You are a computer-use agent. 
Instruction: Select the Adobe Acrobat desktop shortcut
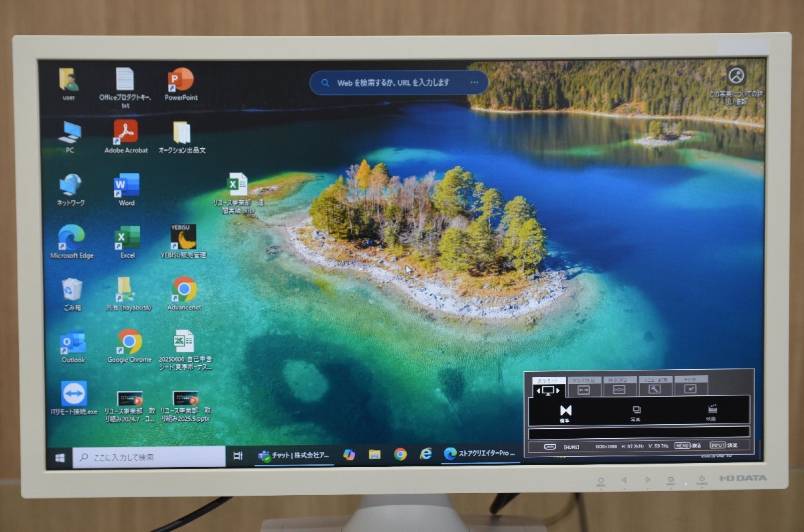pyautogui.click(x=126, y=137)
